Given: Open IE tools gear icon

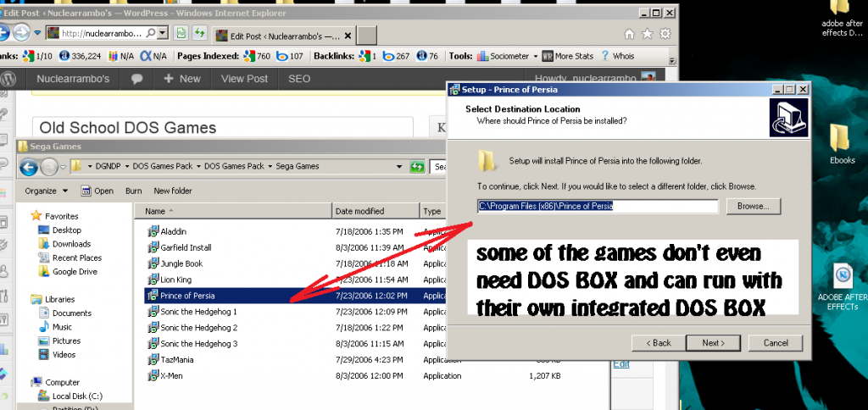Looking at the screenshot, I should [x=665, y=34].
